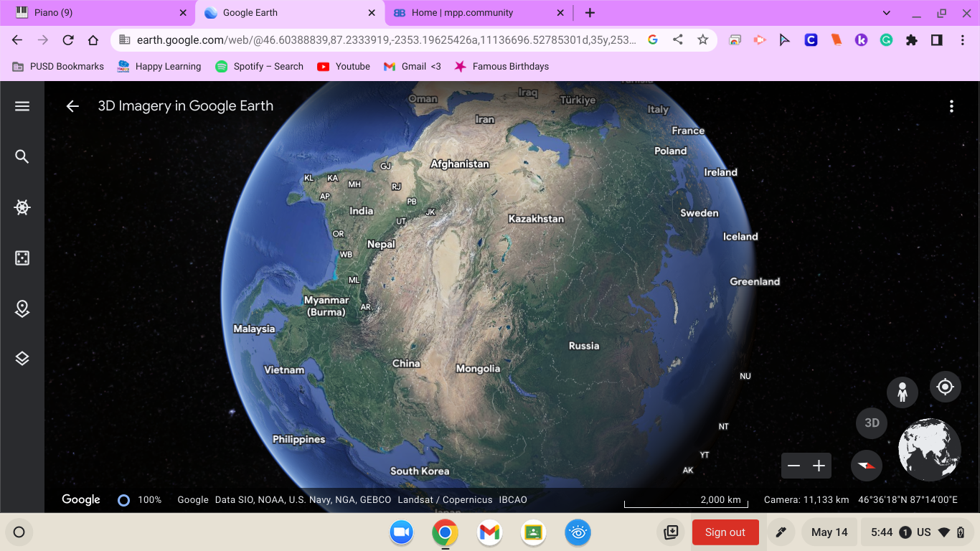Viewport: 980px width, 551px height.
Task: Click the Russia label on globe
Action: coord(584,346)
